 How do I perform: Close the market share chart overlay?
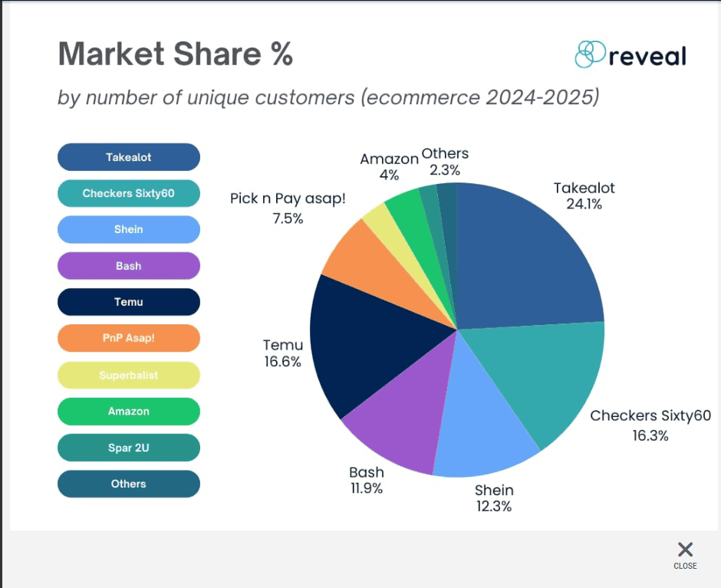pyautogui.click(x=685, y=554)
